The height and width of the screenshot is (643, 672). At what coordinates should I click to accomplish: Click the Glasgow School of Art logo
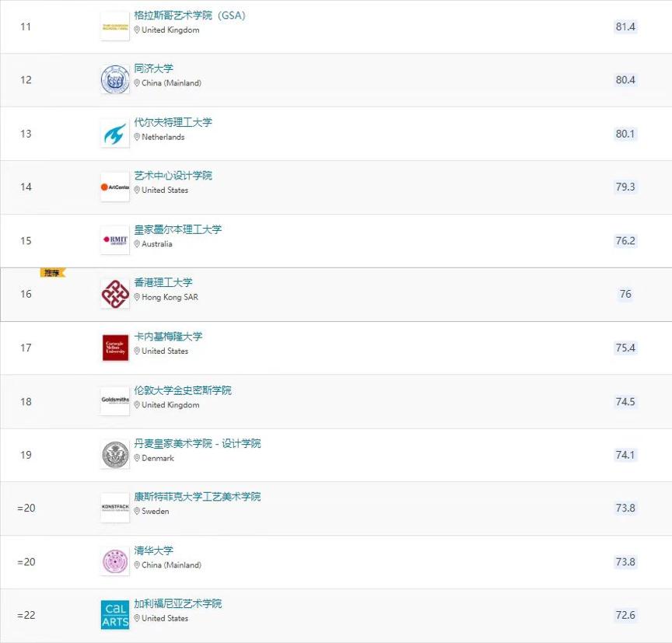pyautogui.click(x=115, y=26)
